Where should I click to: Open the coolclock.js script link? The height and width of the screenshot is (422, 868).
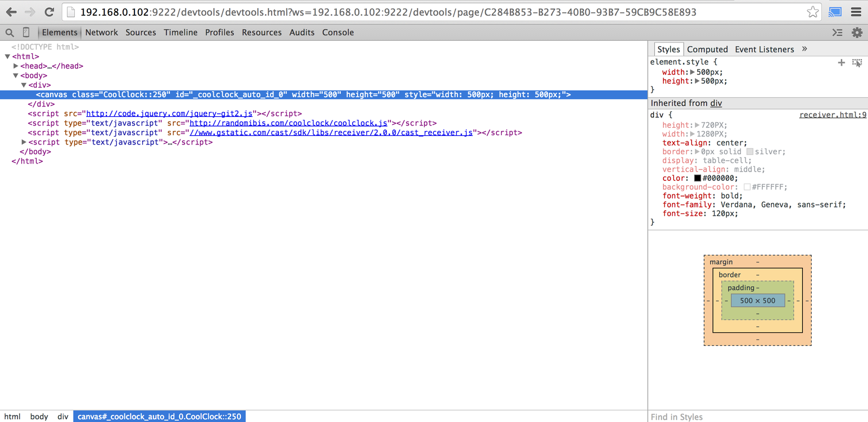pos(288,123)
